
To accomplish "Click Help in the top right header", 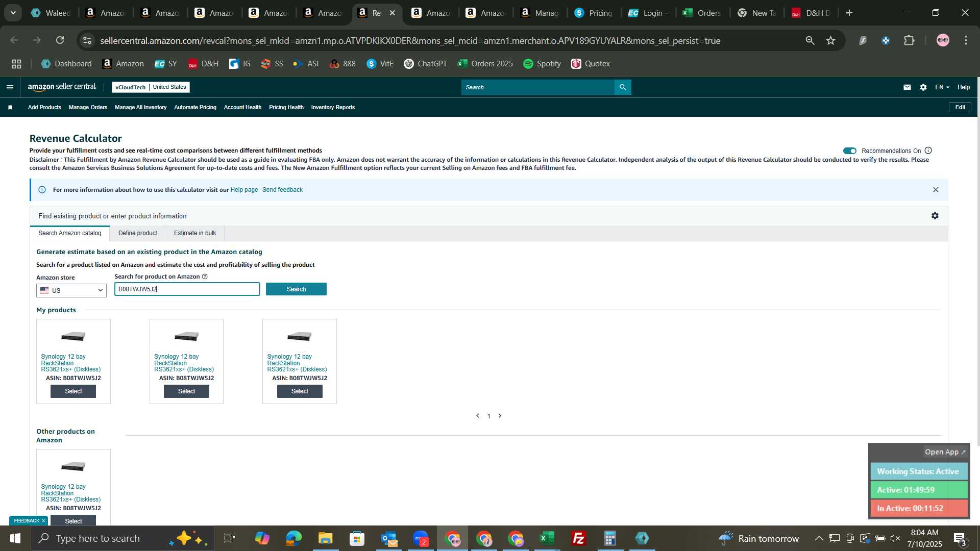I will point(964,87).
